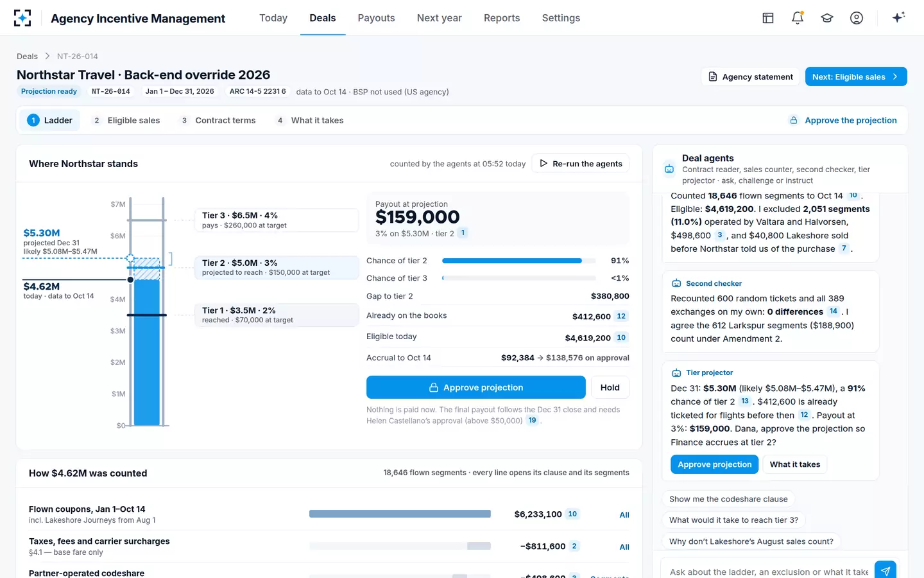
Task: Open the Reports tab
Action: pos(502,18)
